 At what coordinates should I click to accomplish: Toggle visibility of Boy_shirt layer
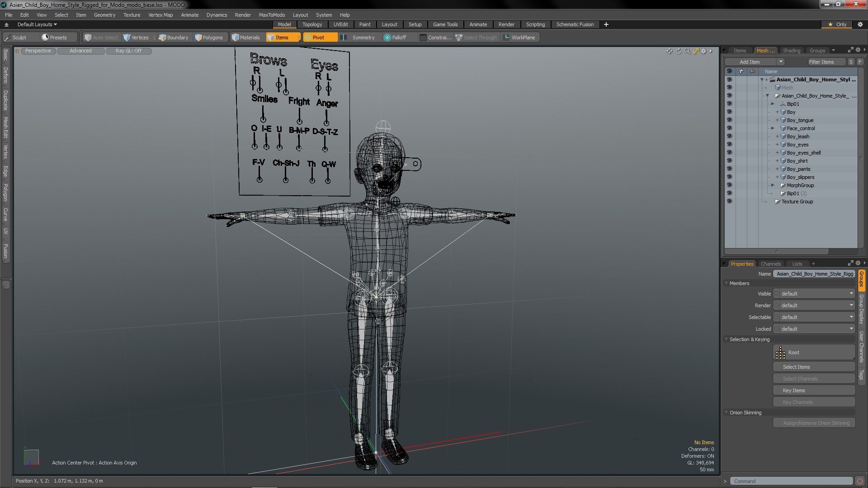[x=729, y=160]
